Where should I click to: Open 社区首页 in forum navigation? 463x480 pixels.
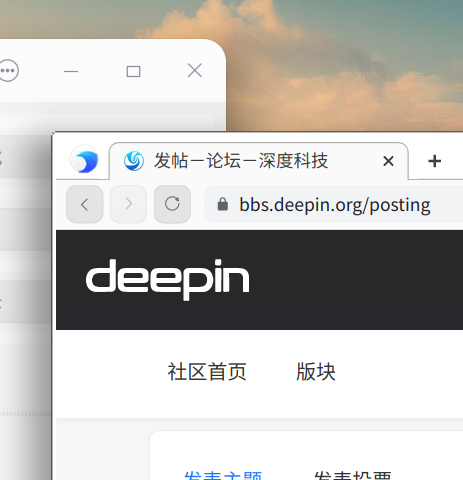tap(207, 372)
